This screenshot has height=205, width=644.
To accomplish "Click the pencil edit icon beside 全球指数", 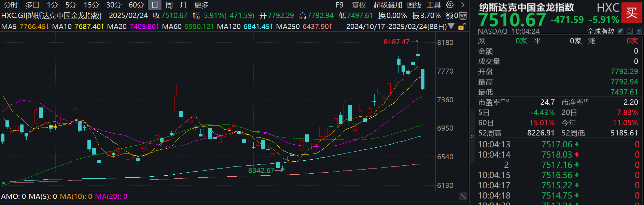I will pyautogui.click(x=620, y=31).
